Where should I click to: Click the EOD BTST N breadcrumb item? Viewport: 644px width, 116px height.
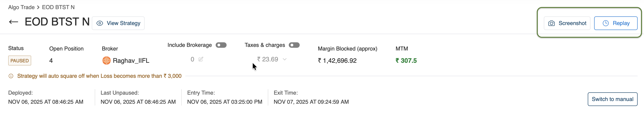pos(58,8)
